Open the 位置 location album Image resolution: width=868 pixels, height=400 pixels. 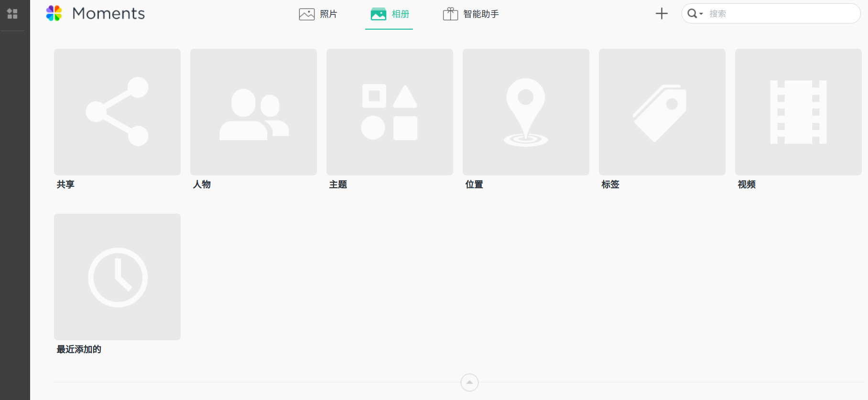526,112
